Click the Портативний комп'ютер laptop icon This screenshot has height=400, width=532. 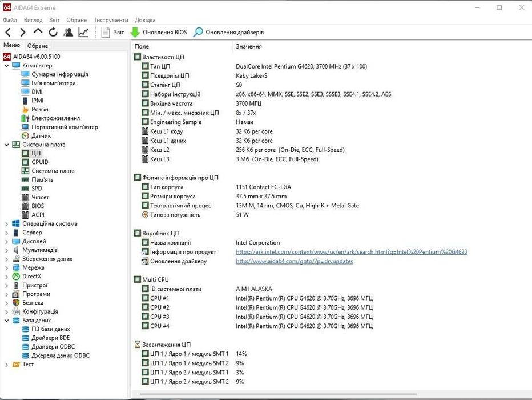click(x=25, y=127)
